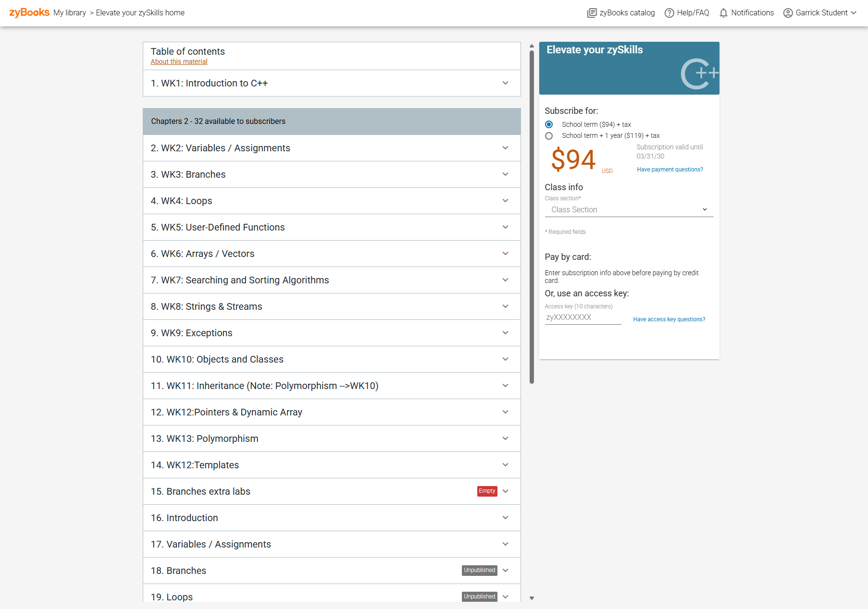Image resolution: width=868 pixels, height=609 pixels.
Task: Open Notifications menu
Action: tap(746, 13)
